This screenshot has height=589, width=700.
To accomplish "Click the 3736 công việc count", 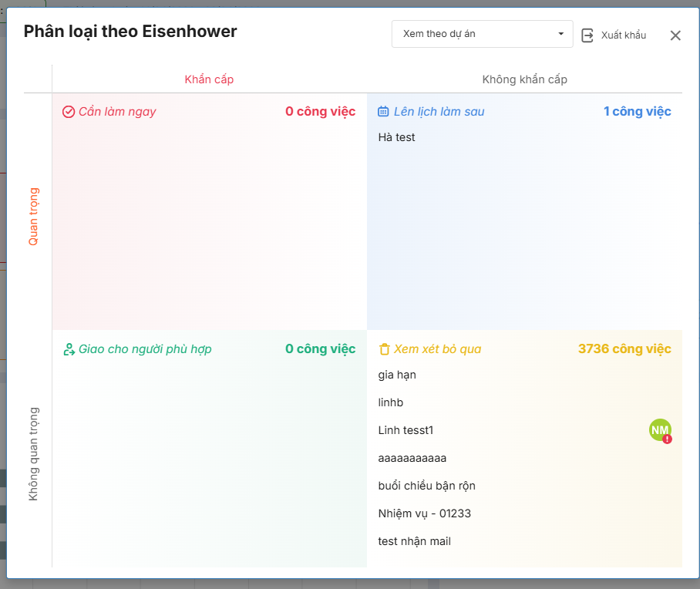I will (624, 349).
